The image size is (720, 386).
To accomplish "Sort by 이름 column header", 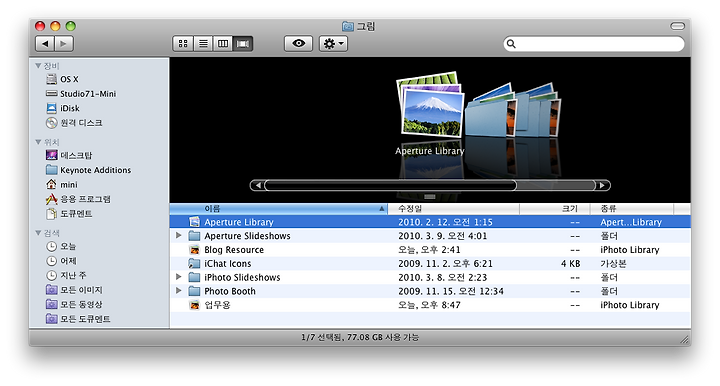I will pos(278,209).
